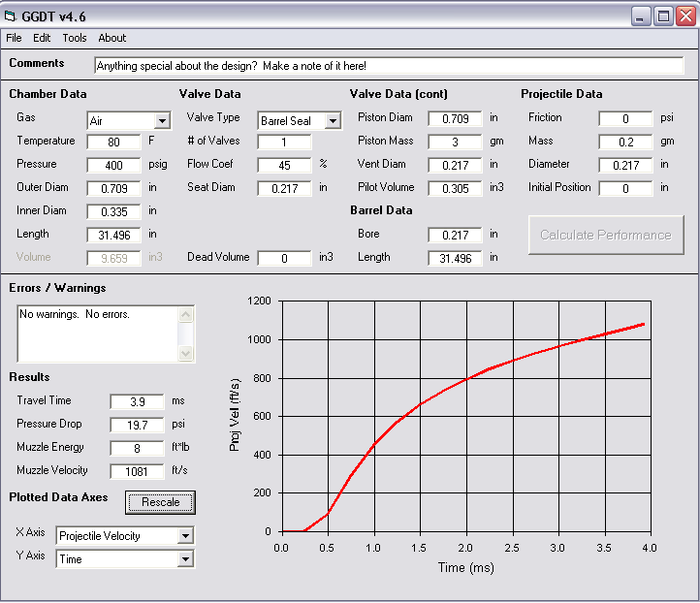Open the File menu
Screen dimensions: 700x603
click(14, 38)
